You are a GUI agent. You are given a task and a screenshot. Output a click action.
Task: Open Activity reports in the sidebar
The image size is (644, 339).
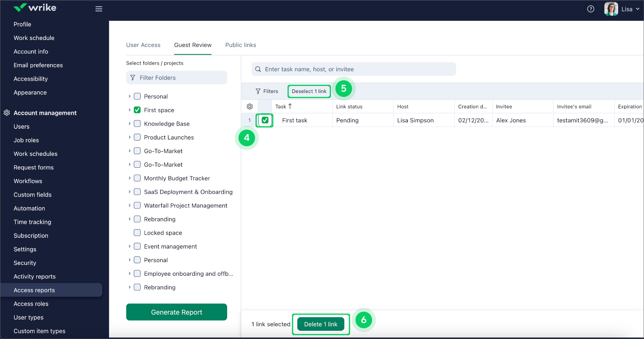click(x=35, y=276)
